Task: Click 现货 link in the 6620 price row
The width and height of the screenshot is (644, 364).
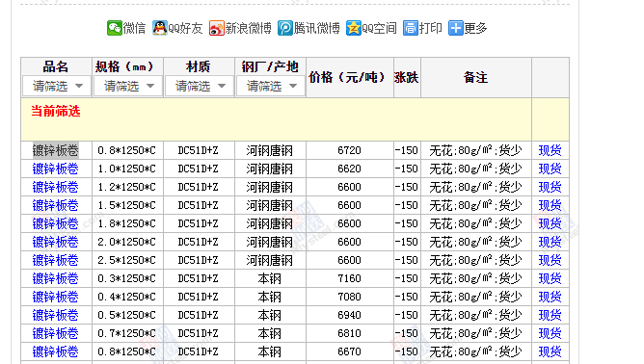Action: click(550, 169)
